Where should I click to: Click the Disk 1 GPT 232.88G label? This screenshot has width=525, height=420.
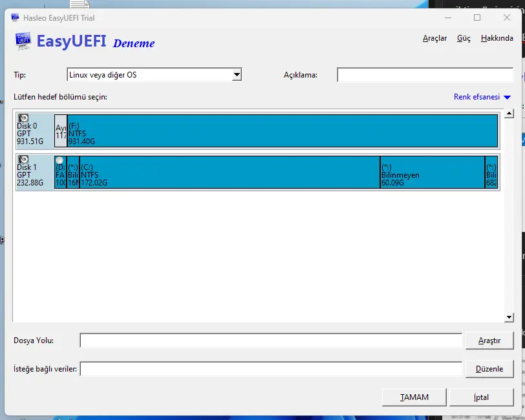coord(30,175)
